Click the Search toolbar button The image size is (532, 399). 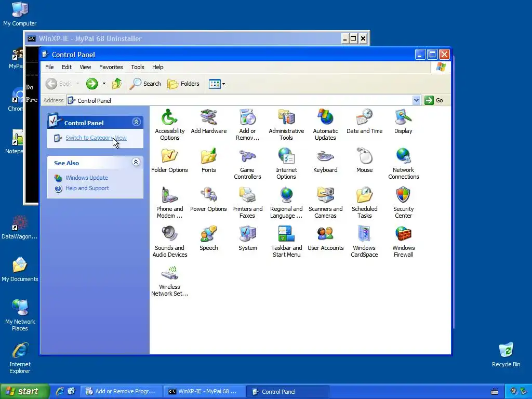coord(145,84)
